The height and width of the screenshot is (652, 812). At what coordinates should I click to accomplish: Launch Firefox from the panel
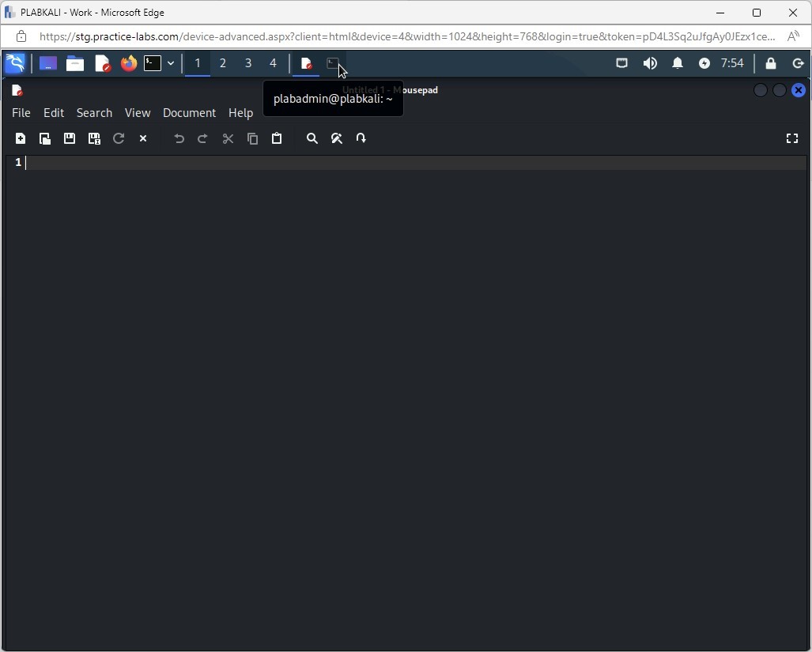[x=128, y=63]
